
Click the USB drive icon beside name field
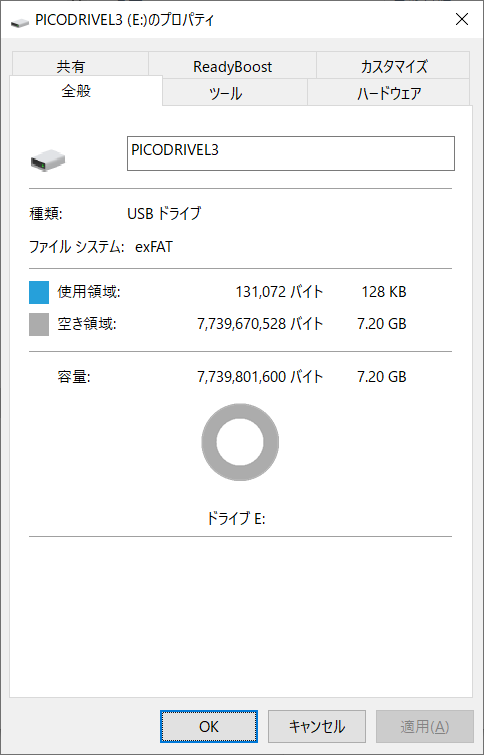(x=48, y=160)
